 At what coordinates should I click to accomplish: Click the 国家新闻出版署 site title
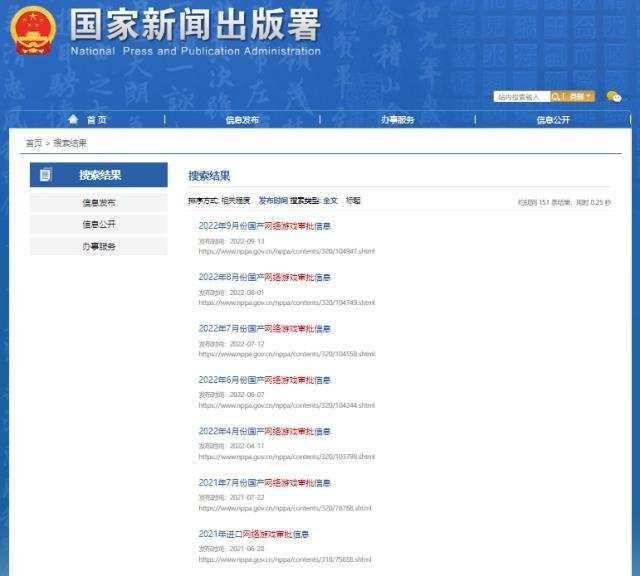[x=195, y=24]
